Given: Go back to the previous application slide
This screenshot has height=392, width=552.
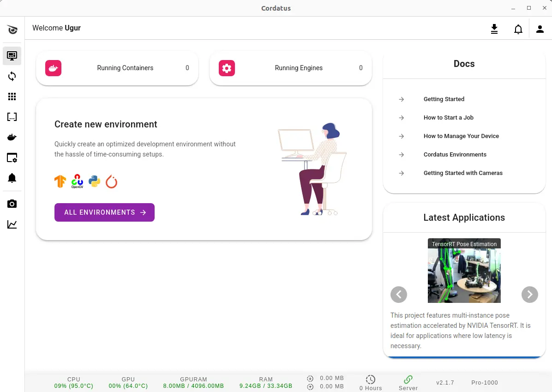Looking at the screenshot, I should [x=399, y=295].
